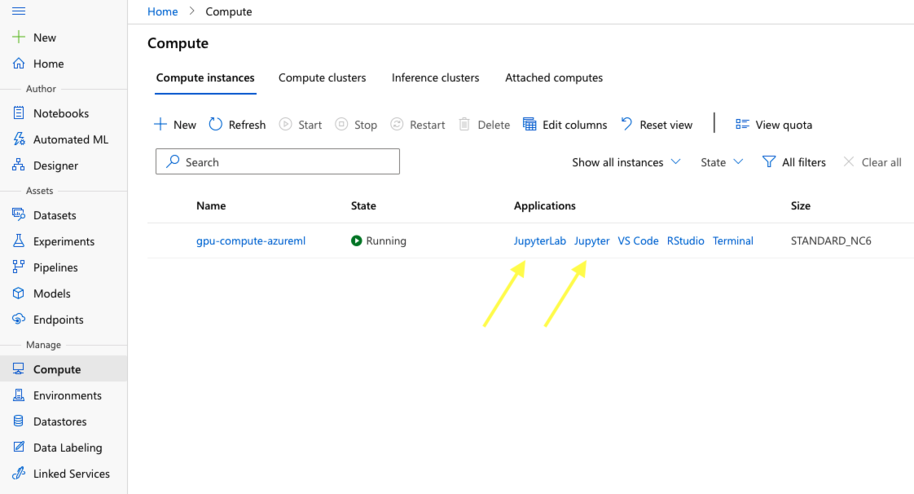914x494 pixels.
Task: Click the All filters funnel icon
Action: (x=769, y=162)
